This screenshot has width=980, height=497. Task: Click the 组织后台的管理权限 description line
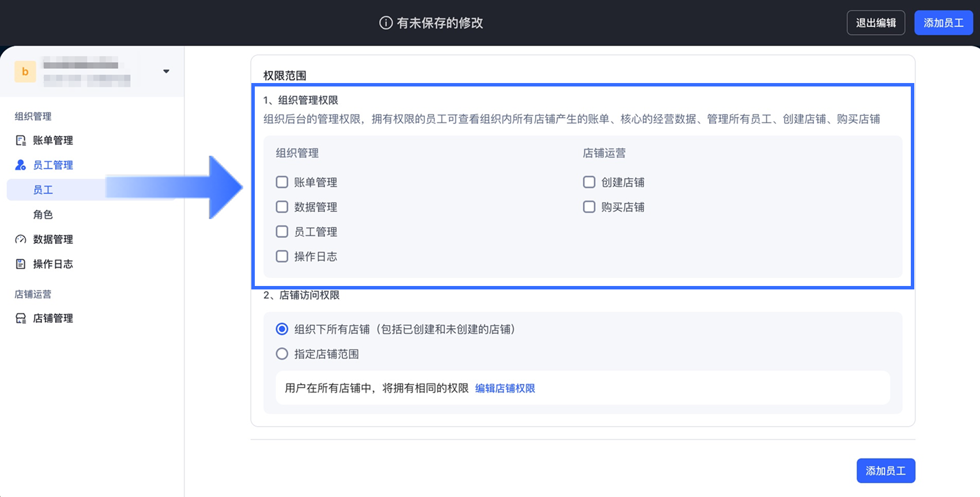coord(572,119)
